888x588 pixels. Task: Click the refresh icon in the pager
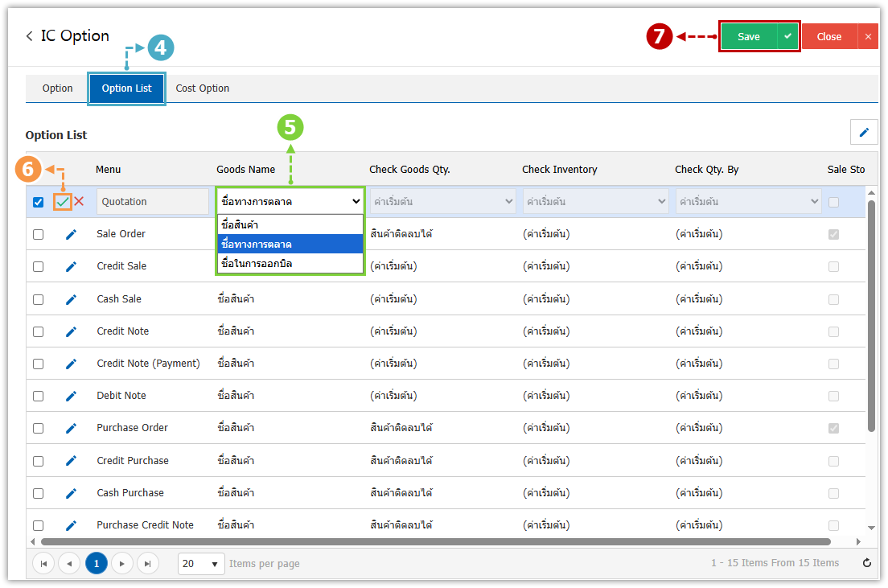click(x=866, y=563)
